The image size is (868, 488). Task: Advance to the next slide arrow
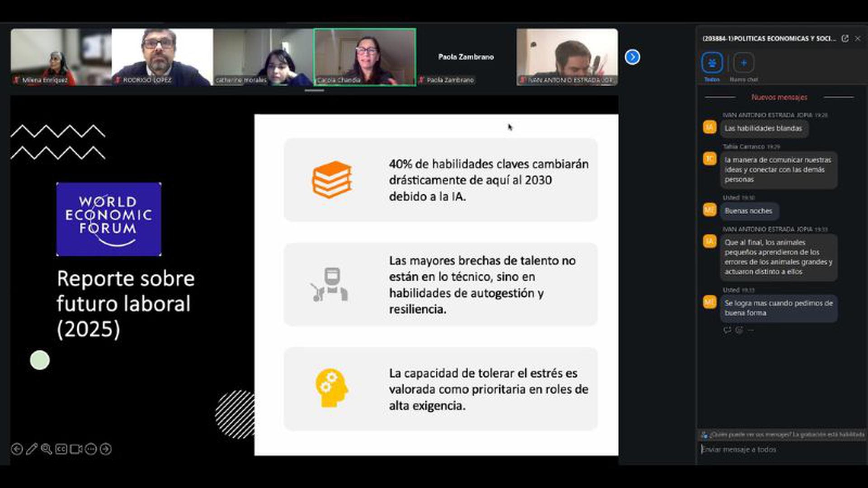[x=105, y=449]
